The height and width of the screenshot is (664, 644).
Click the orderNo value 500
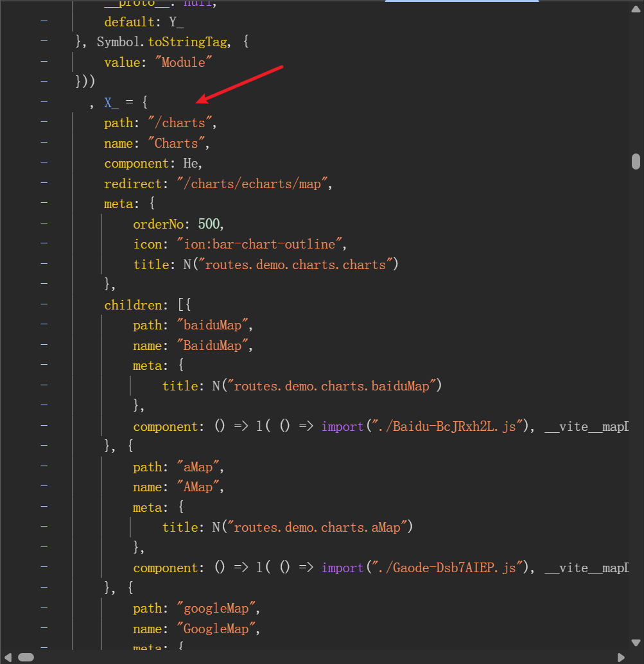coord(210,224)
